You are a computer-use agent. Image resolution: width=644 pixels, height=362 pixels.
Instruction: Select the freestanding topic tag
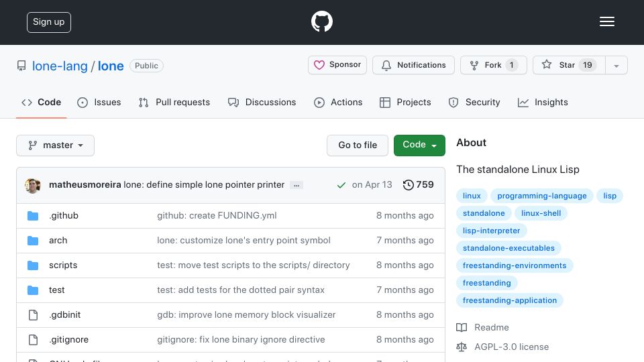487,283
